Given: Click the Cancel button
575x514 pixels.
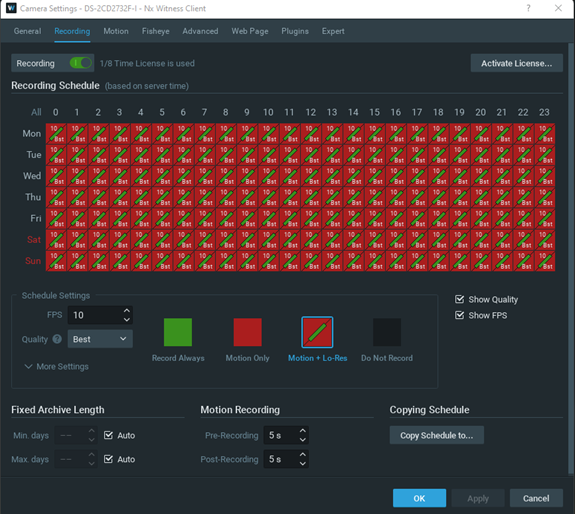Looking at the screenshot, I should click(x=536, y=498).
